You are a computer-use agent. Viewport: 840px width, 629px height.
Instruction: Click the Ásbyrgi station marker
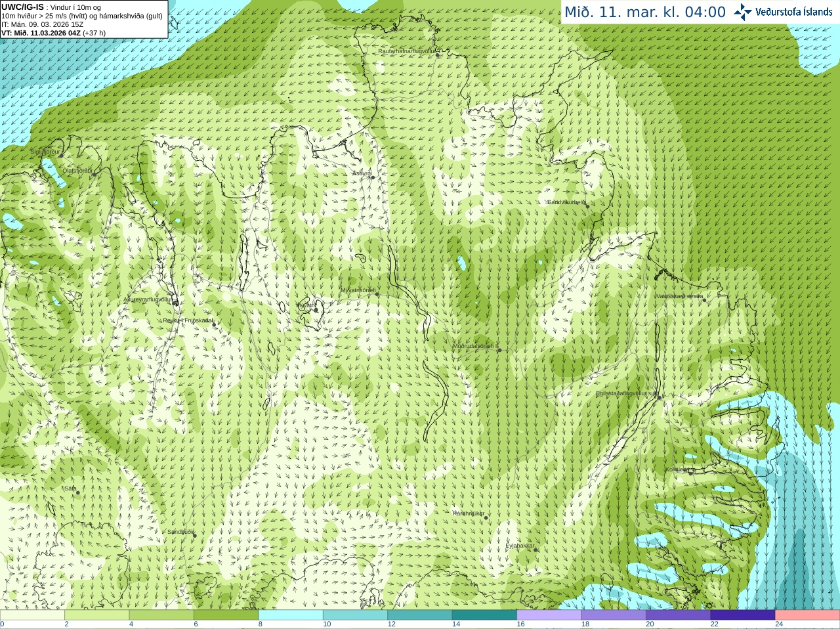pyautogui.click(x=372, y=177)
